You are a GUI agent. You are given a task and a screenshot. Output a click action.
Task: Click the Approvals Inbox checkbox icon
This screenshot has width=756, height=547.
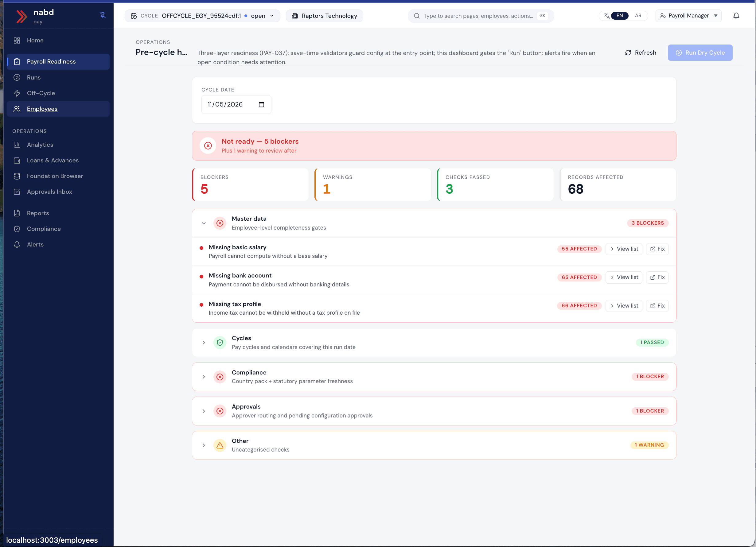pos(17,192)
